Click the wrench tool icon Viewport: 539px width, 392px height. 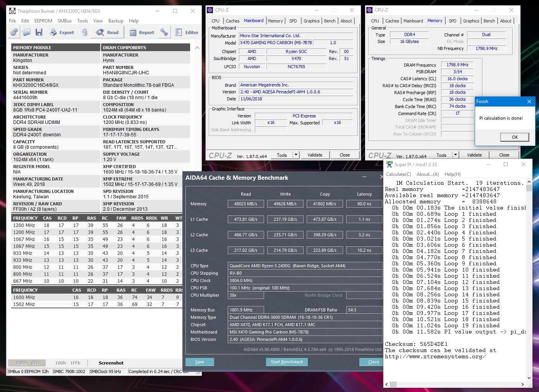click(164, 33)
